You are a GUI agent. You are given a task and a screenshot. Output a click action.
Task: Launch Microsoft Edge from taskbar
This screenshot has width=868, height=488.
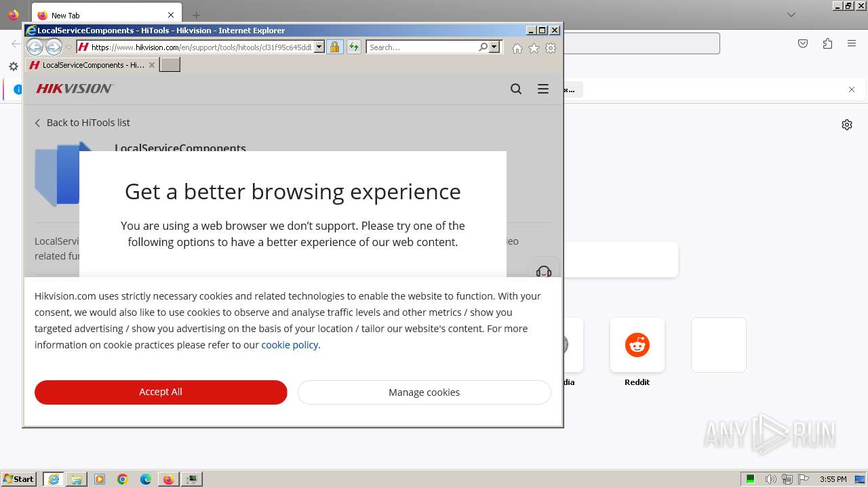pyautogui.click(x=146, y=479)
